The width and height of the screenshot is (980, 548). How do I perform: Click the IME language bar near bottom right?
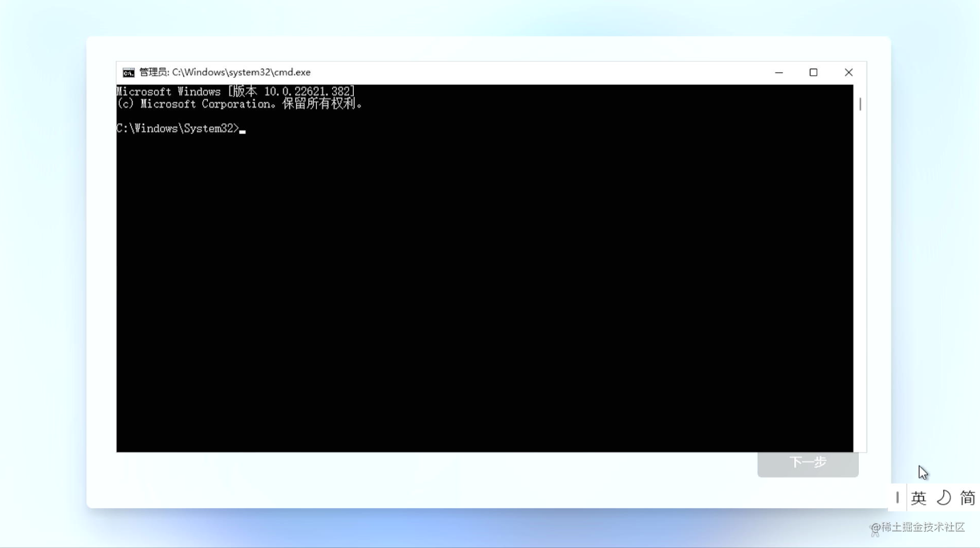coord(934,498)
